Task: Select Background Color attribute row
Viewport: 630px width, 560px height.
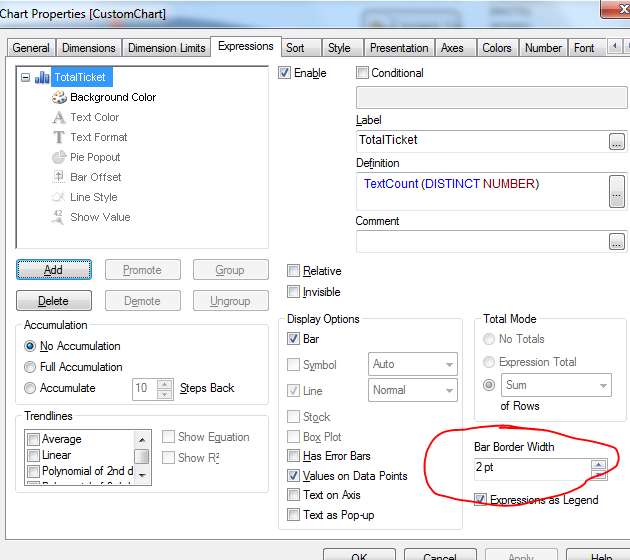Action: click(113, 97)
